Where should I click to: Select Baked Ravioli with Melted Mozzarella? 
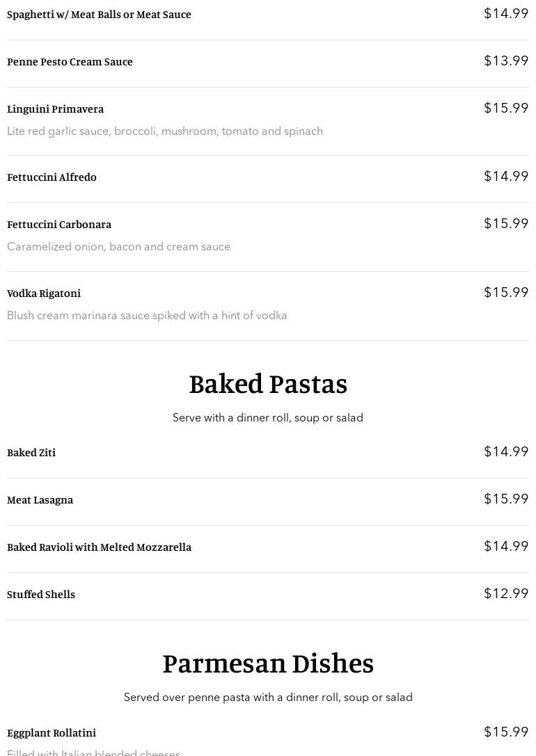tap(99, 547)
